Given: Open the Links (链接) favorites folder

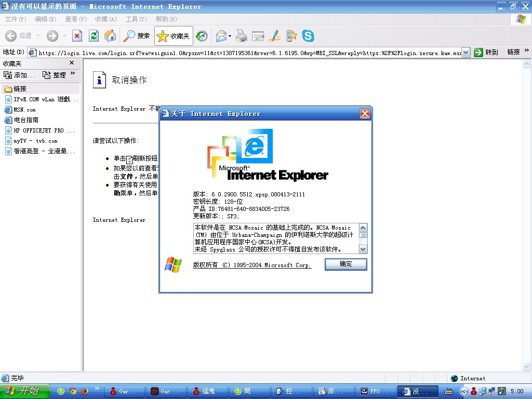Looking at the screenshot, I should 41,89.
